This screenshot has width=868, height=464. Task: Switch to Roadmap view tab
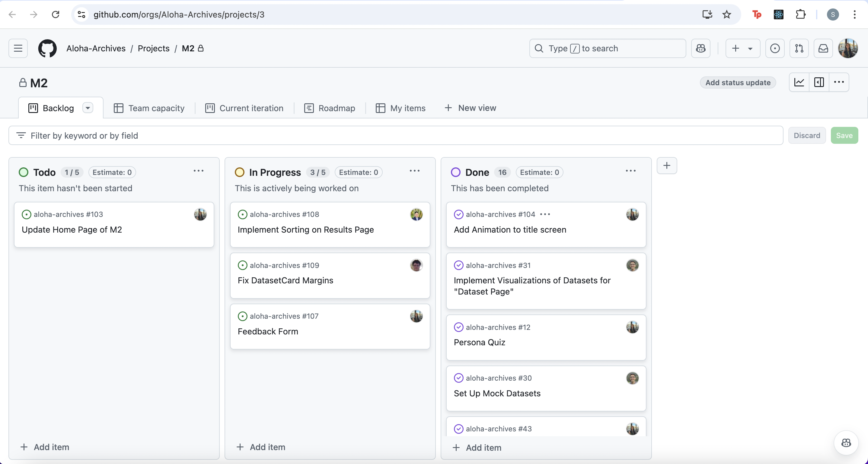330,108
